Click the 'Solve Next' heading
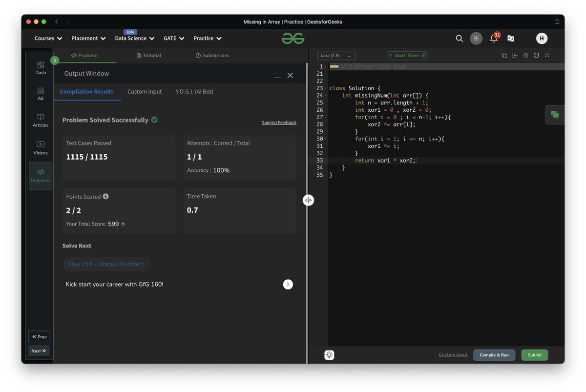This screenshot has height=392, width=586. tap(77, 246)
